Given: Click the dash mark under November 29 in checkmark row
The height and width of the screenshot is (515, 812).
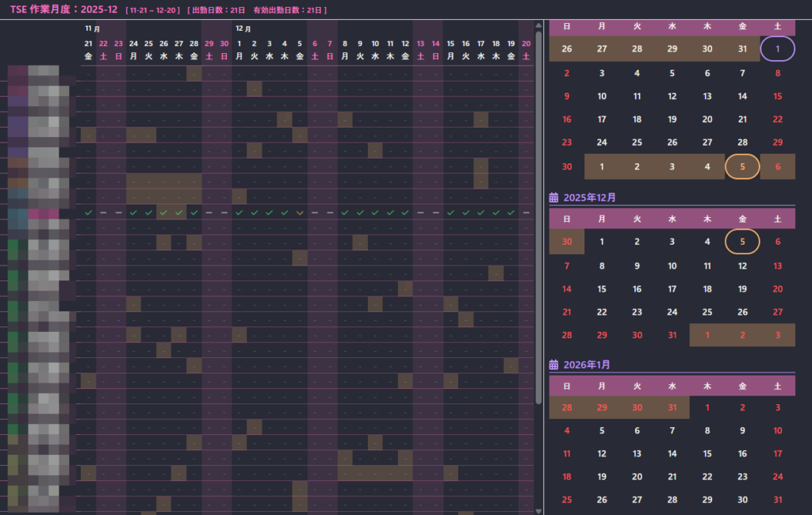Looking at the screenshot, I should click(209, 212).
